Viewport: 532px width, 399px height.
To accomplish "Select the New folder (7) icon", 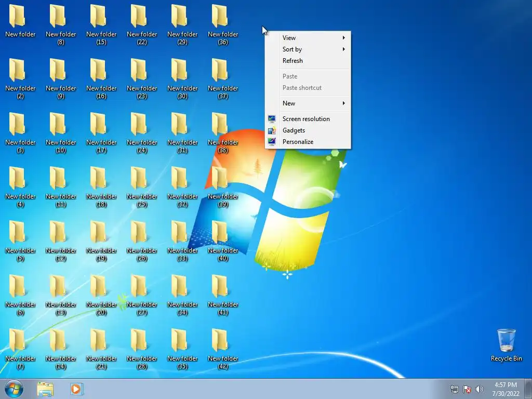I will (17, 340).
